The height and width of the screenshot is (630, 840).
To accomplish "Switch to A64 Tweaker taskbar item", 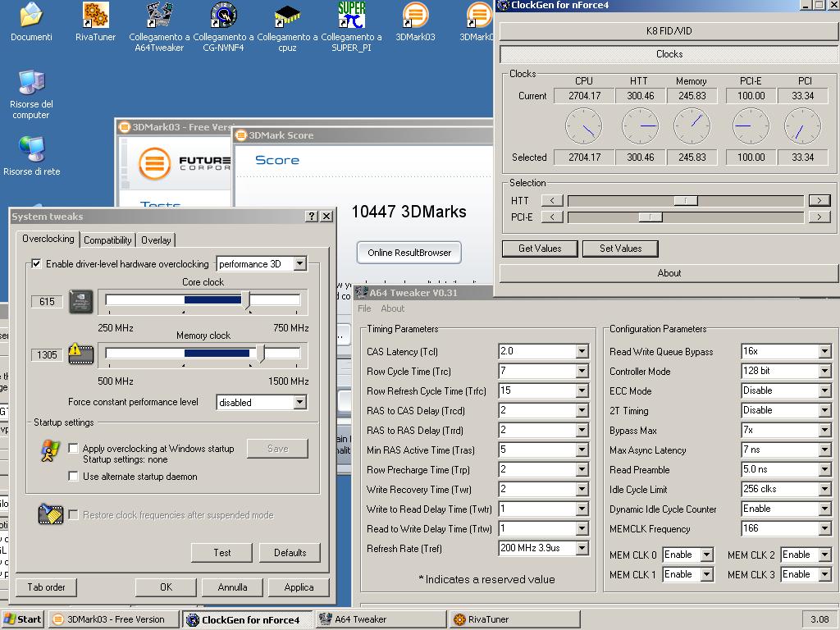I will pos(381,619).
